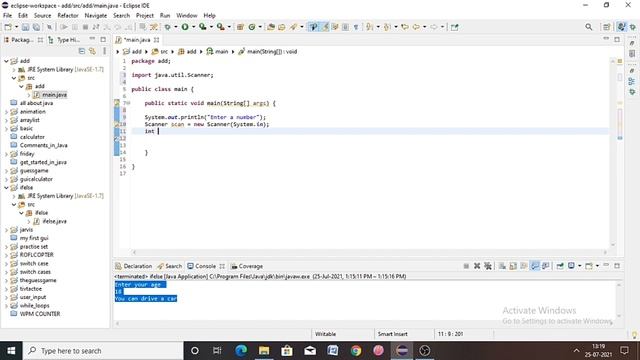Click Collapse All in Package Explorer
The image size is (640, 360).
tap(82, 51)
